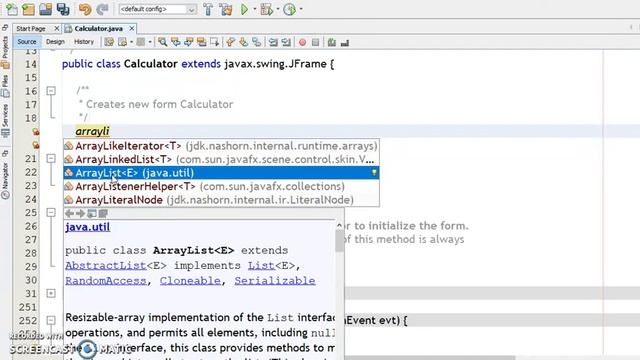640x360 pixels.
Task: Switch to Start Page tab
Action: coord(31,29)
